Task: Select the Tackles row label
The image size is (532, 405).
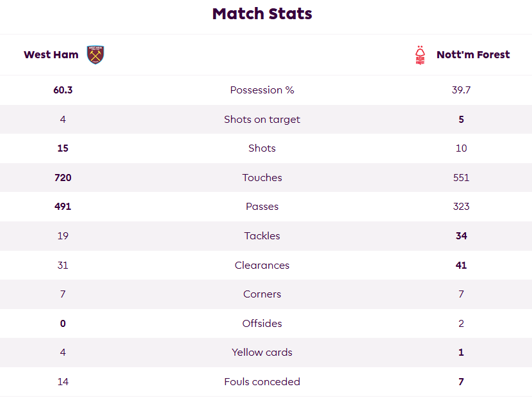Action: tap(262, 235)
